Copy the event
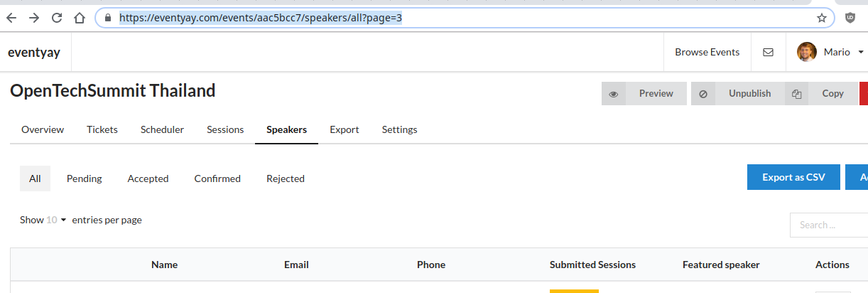 tap(822, 94)
